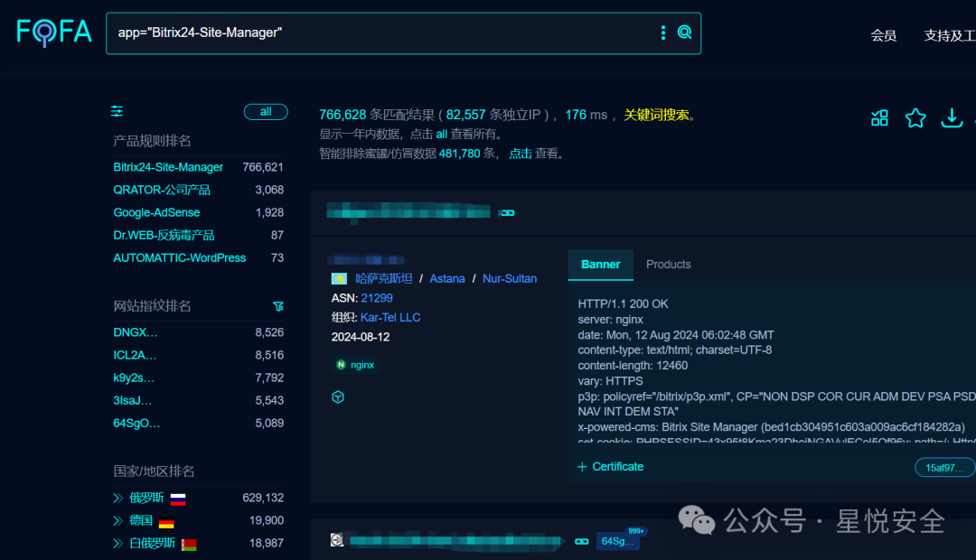
Task: Download results with download icon
Action: point(952,117)
